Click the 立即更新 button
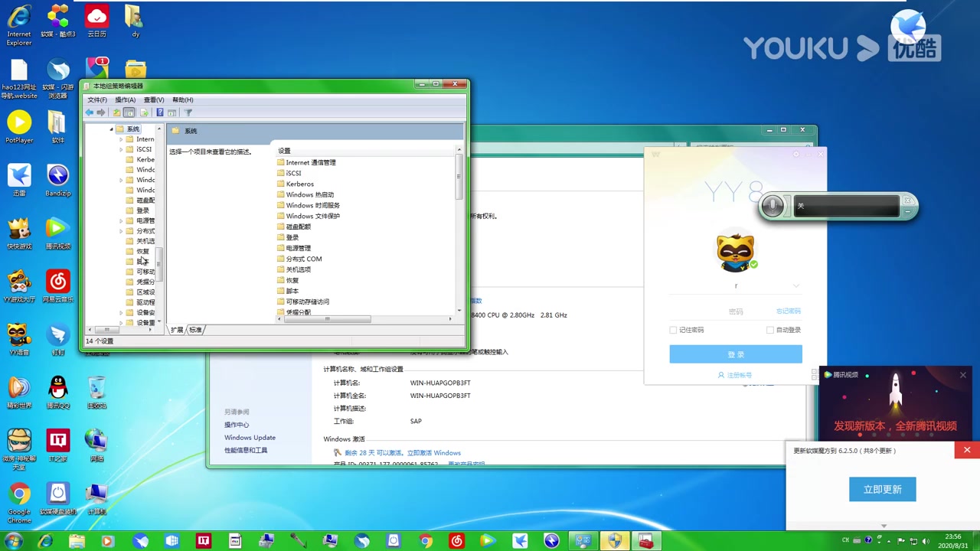This screenshot has height=551, width=980. pos(882,489)
